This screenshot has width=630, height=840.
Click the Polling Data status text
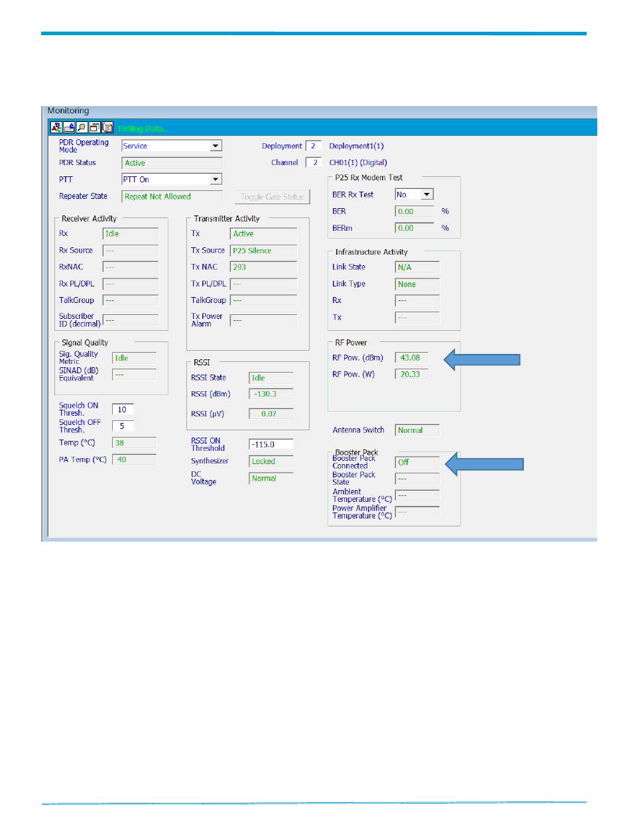click(142, 128)
